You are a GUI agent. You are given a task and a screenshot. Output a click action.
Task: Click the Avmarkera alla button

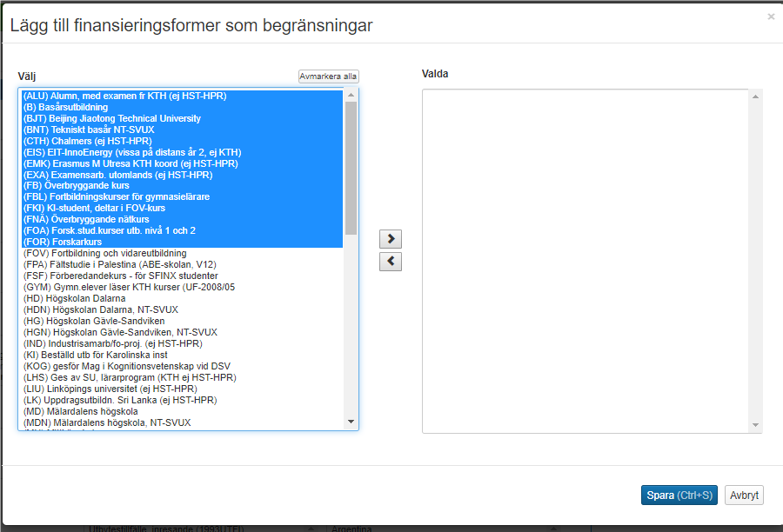328,76
